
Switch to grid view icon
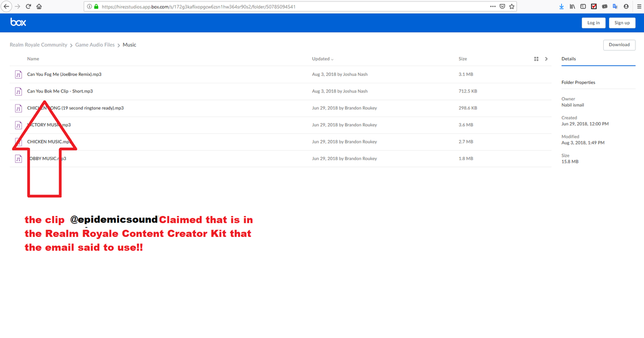[536, 59]
